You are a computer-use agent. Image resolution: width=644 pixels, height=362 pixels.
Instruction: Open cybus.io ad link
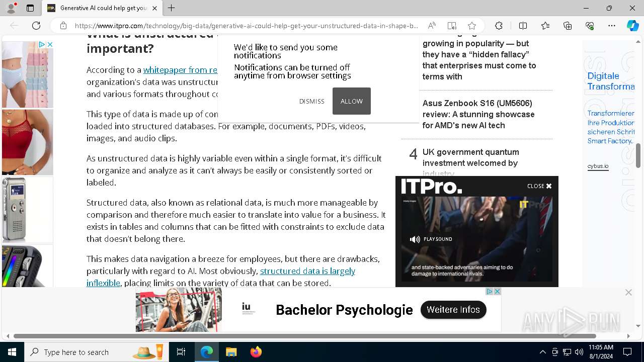(598, 166)
